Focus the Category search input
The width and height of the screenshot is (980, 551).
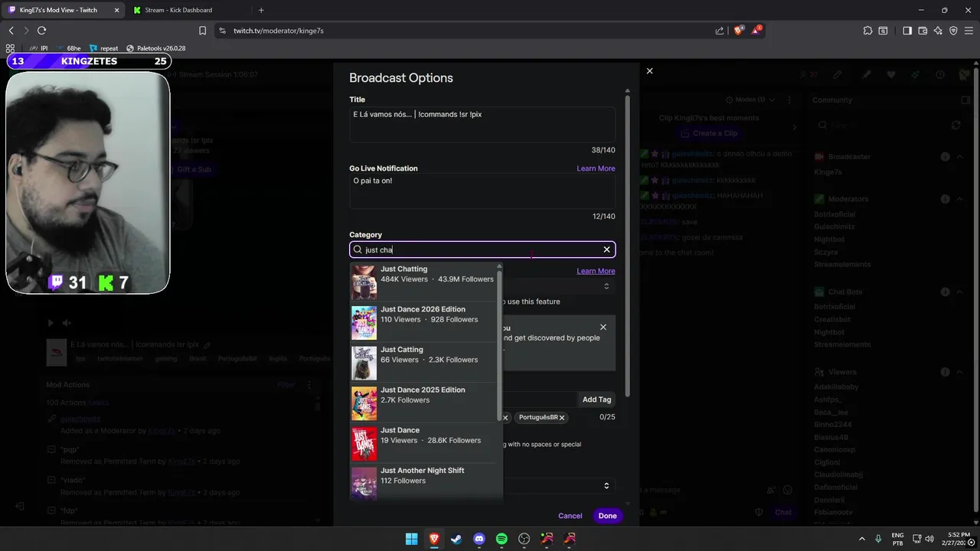coord(482,249)
